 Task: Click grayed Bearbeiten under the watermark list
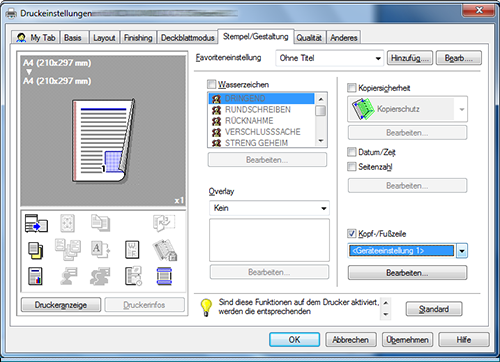click(267, 160)
